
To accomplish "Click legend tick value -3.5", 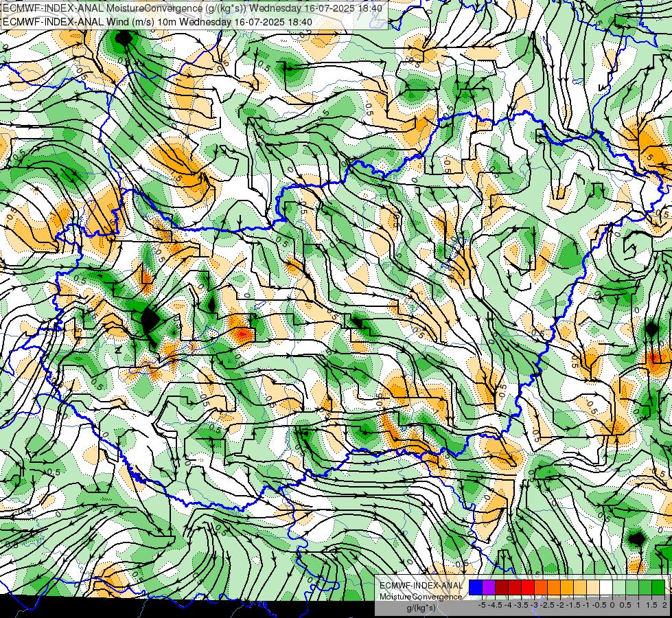I will pos(521,605).
